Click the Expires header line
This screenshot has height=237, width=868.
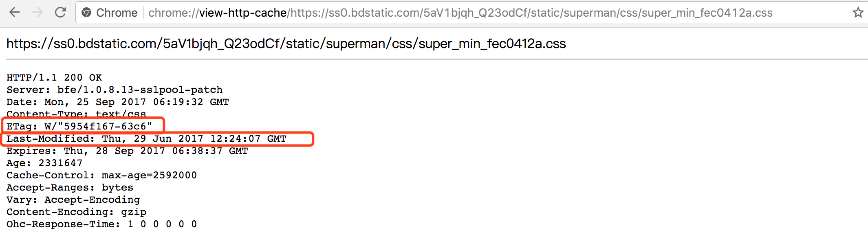point(127,151)
